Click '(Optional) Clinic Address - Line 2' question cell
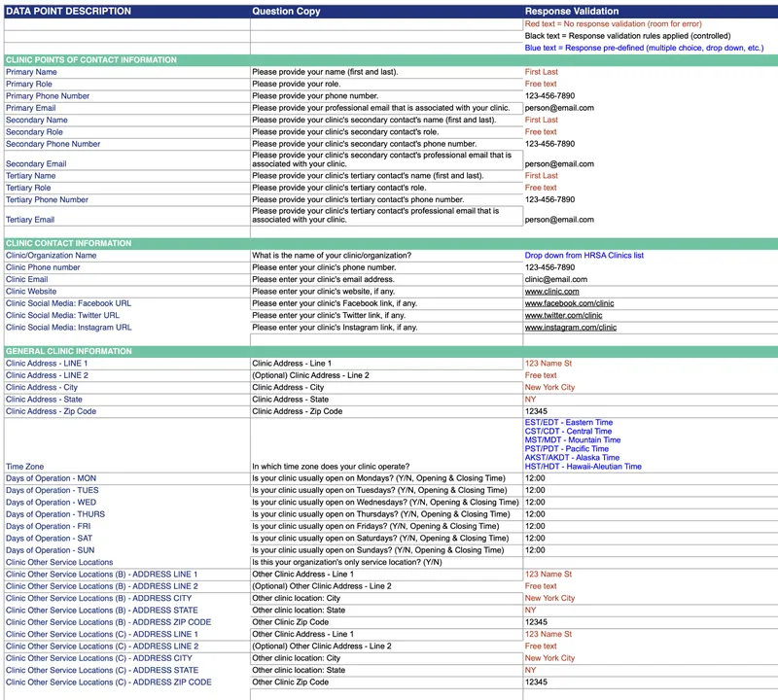 386,375
